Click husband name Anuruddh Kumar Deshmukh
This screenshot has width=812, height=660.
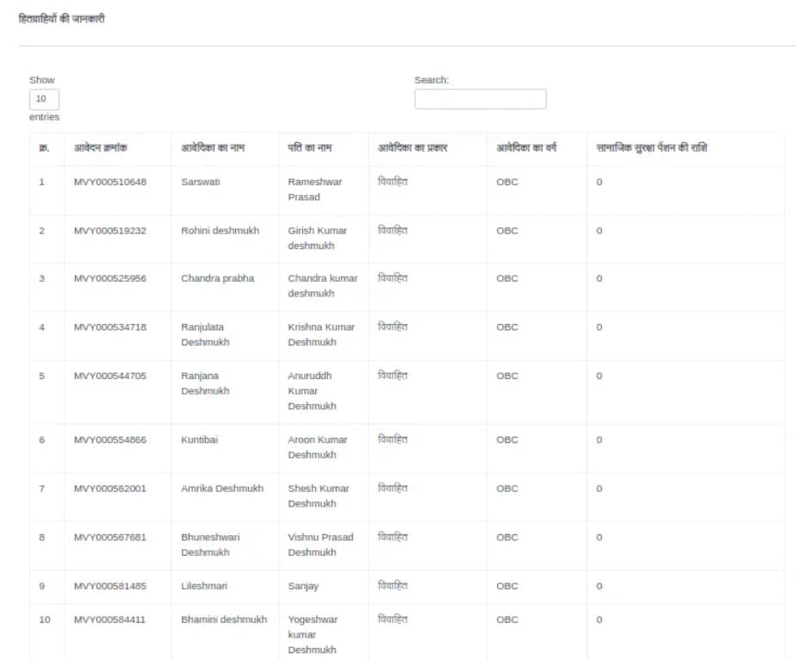tap(310, 390)
